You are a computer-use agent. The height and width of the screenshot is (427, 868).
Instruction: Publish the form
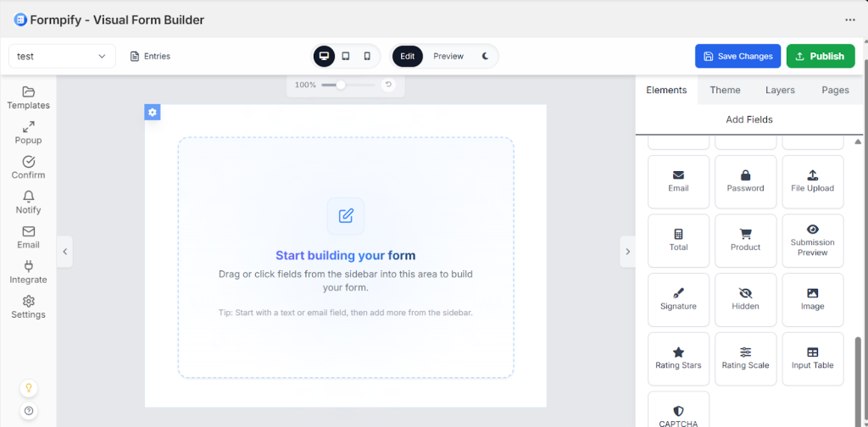click(x=820, y=57)
